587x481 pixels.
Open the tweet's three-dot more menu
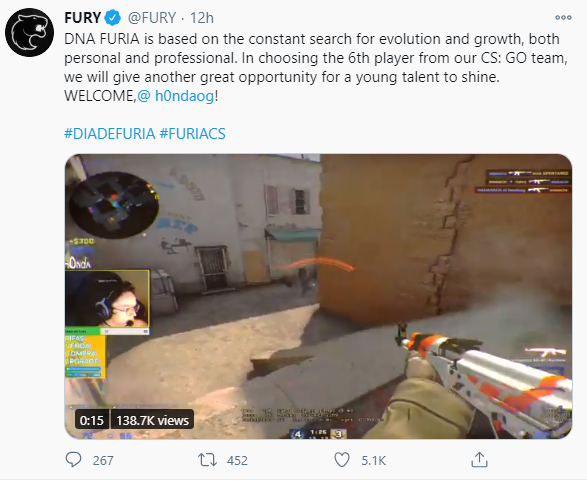(563, 18)
